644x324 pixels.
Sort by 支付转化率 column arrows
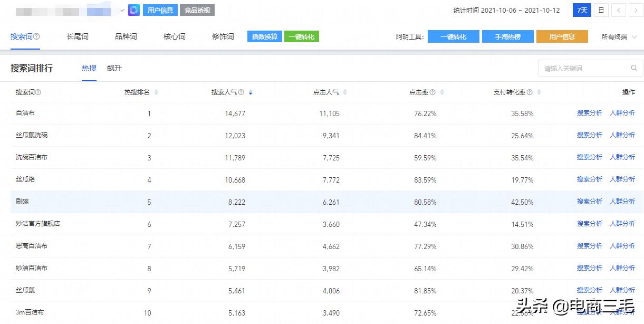click(x=539, y=92)
